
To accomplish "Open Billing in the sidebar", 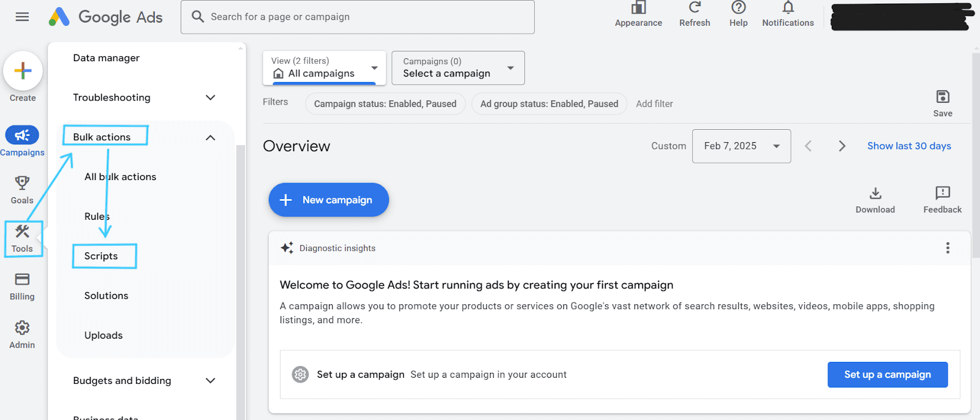I will click(22, 280).
